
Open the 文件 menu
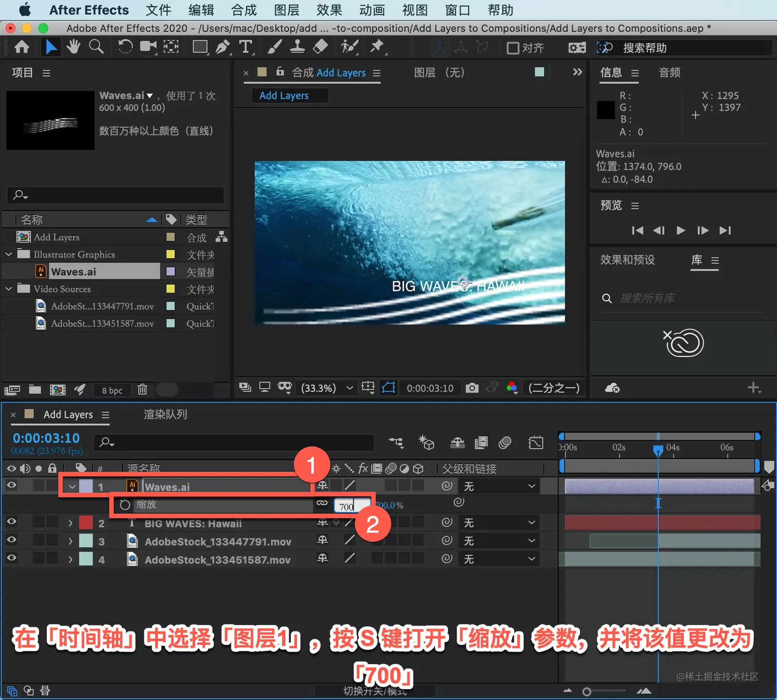[x=158, y=10]
